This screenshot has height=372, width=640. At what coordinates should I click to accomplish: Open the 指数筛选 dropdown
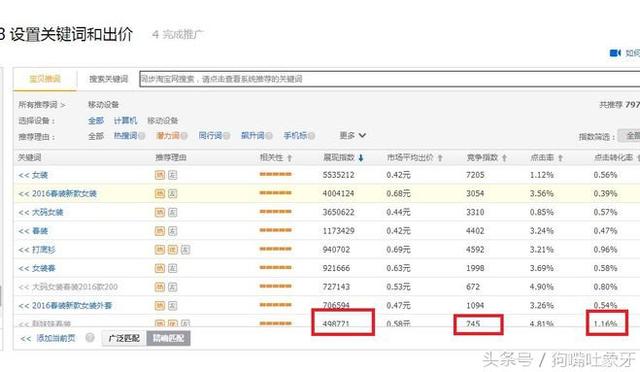(x=629, y=136)
